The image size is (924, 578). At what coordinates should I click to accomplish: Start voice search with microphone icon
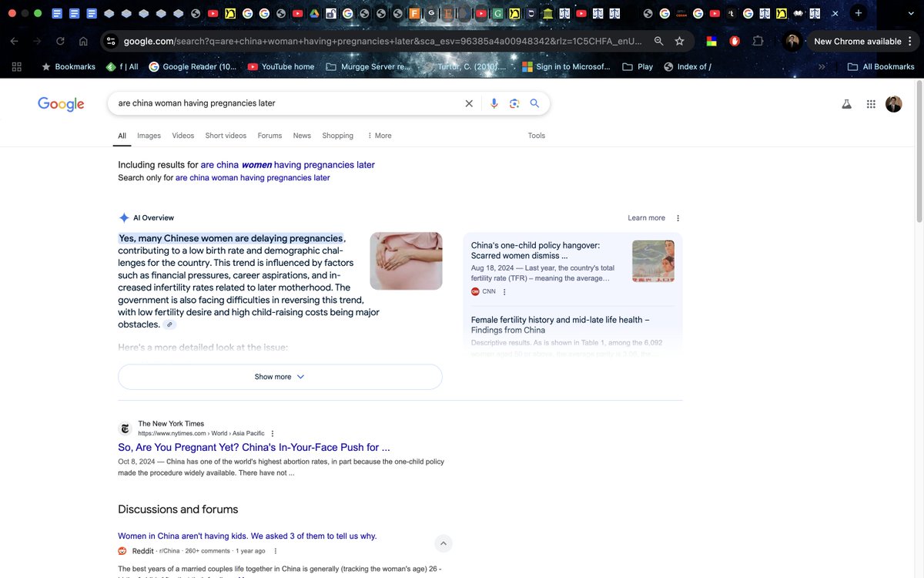coord(494,103)
